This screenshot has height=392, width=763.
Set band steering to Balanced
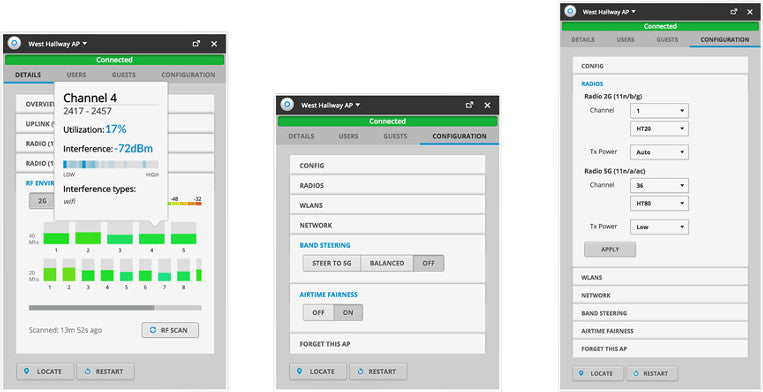pyautogui.click(x=387, y=263)
